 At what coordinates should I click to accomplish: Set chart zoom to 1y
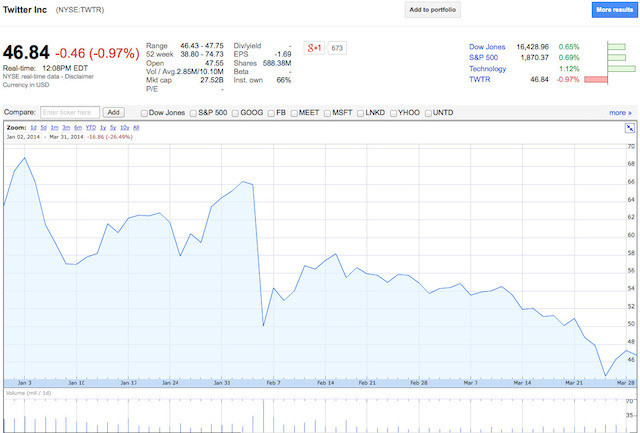[x=103, y=128]
